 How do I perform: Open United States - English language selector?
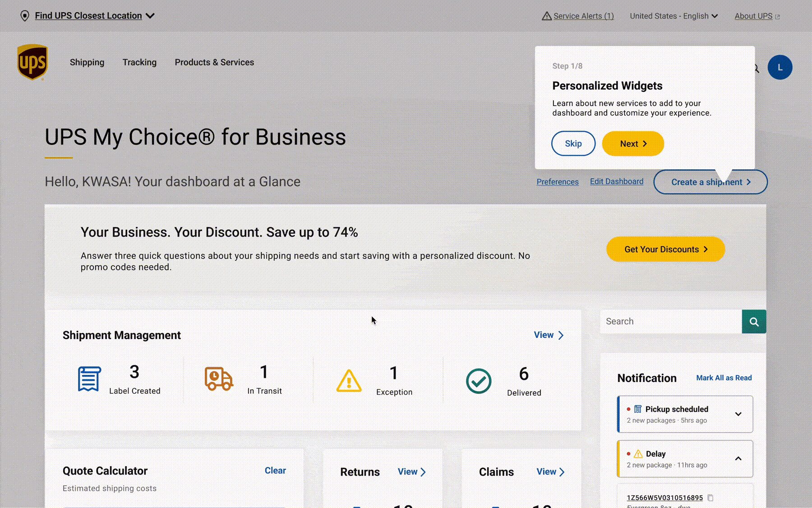click(x=674, y=16)
